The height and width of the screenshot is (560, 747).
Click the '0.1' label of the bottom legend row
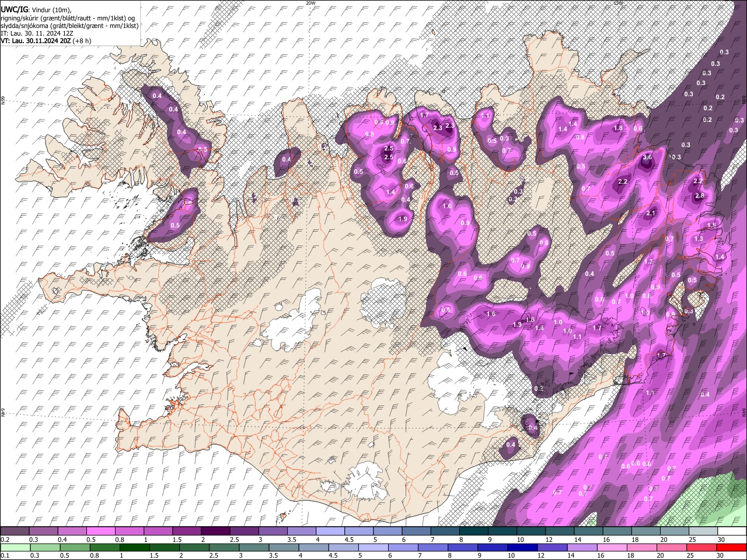point(5,556)
